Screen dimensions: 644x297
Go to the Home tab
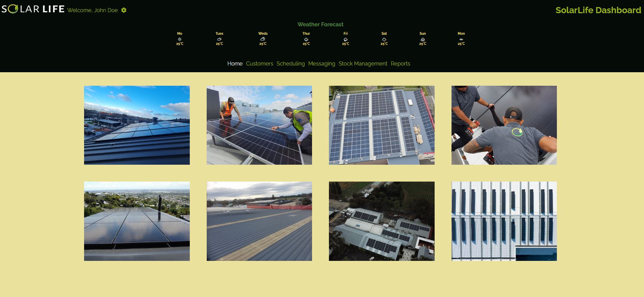[235, 63]
